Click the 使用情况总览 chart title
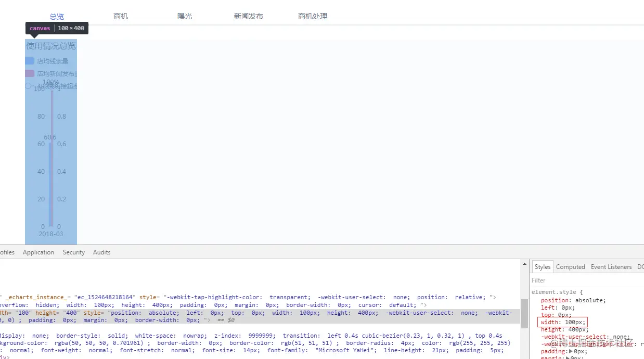644x359 pixels. click(51, 46)
